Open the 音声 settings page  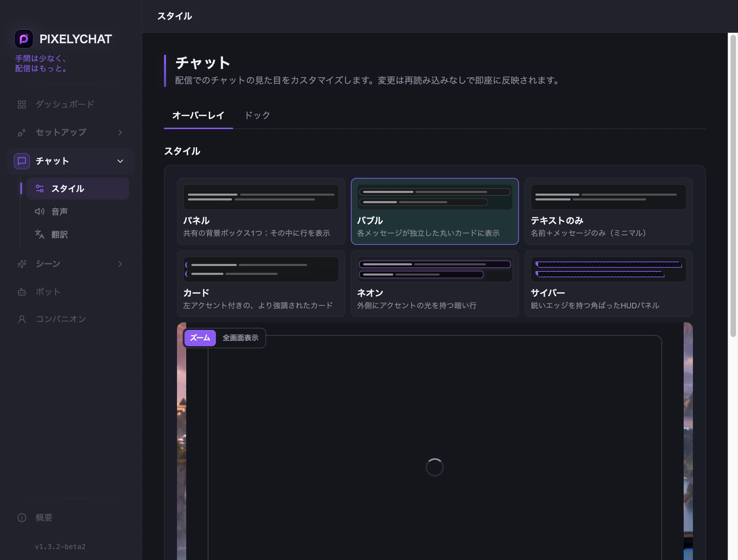tap(78, 212)
